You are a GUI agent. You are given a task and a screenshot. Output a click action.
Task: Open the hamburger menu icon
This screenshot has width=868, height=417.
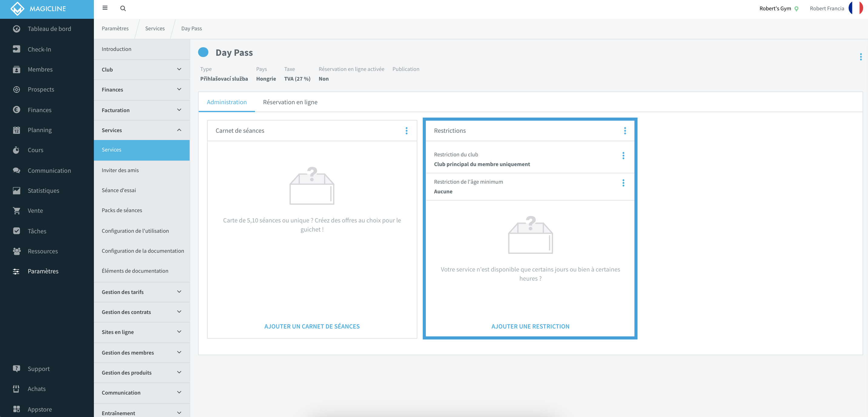pyautogui.click(x=105, y=8)
